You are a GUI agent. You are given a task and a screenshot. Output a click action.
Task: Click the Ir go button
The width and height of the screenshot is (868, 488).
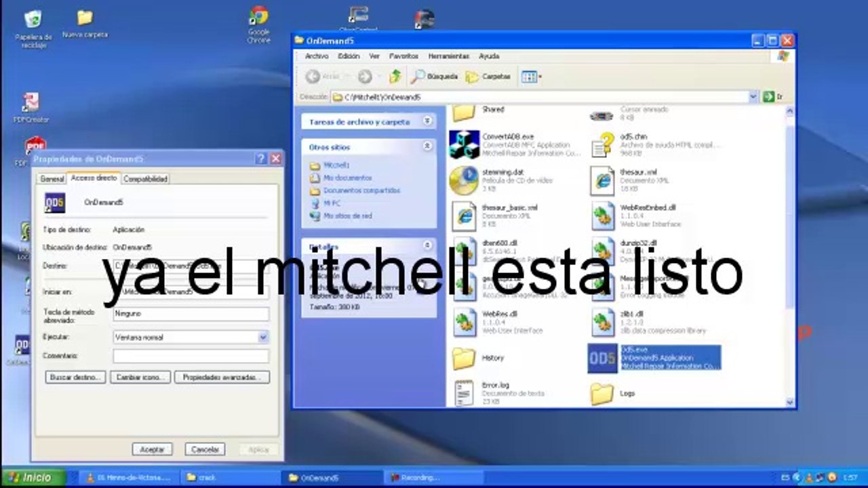point(773,97)
